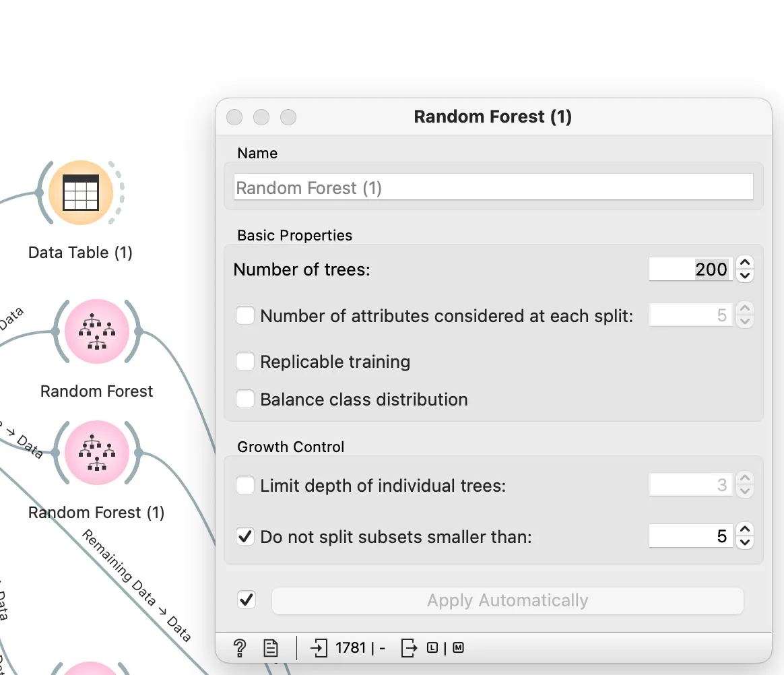This screenshot has width=784, height=675.
Task: Click the 1781 input count in status bar
Action: [351, 648]
